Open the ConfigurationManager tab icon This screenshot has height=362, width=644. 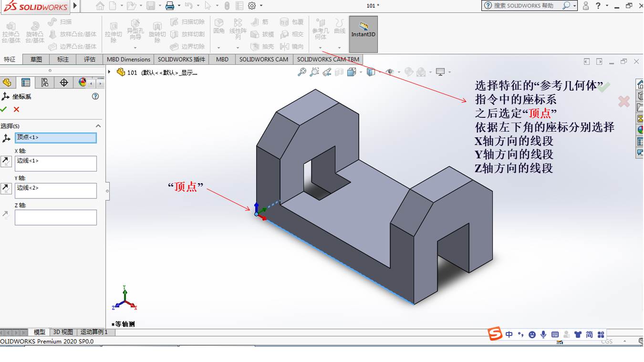(x=44, y=83)
